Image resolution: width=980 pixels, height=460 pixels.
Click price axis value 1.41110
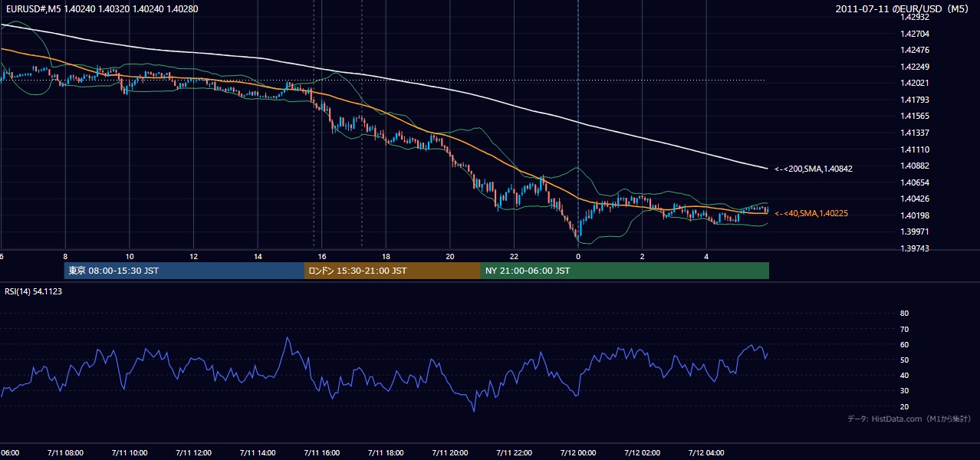coord(915,149)
